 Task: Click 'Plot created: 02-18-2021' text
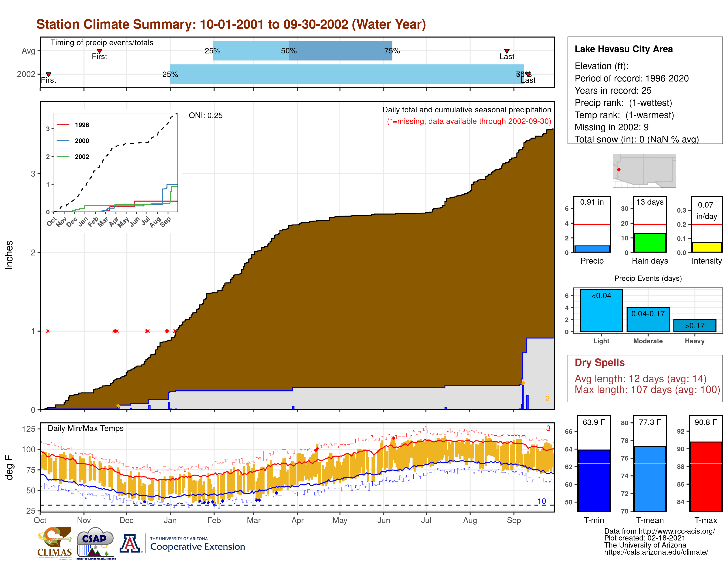tap(645, 538)
